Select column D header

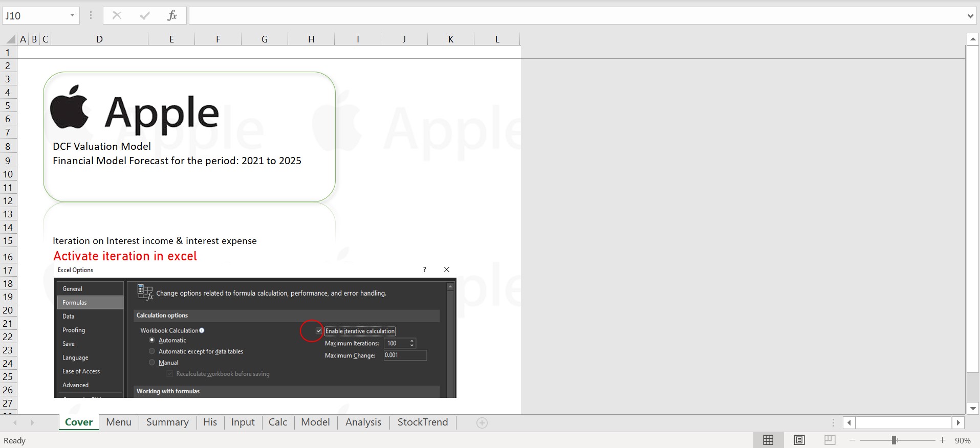pos(99,39)
